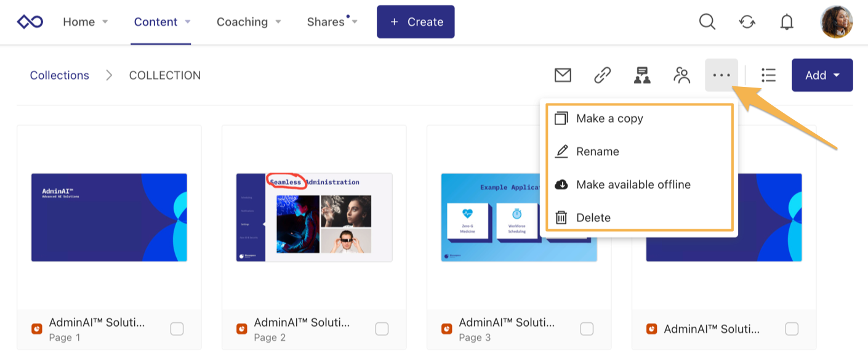The image size is (868, 363).
Task: Click the envelope share icon
Action: (563, 75)
